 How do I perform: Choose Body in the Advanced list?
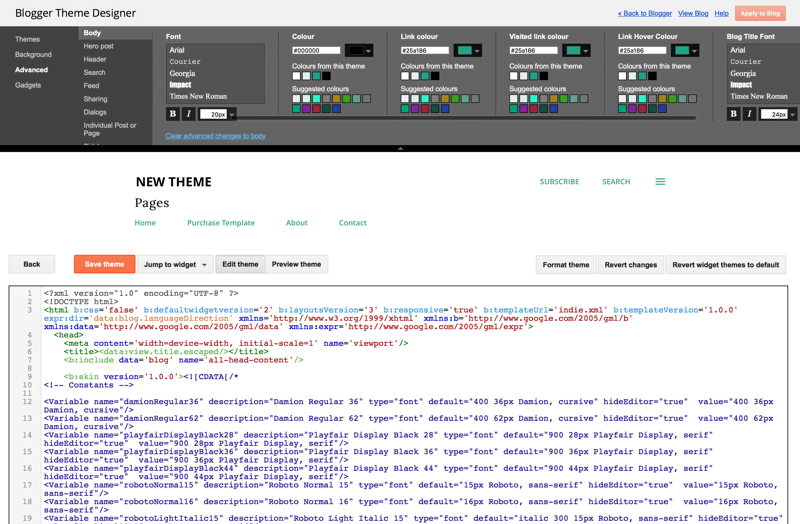[115, 33]
